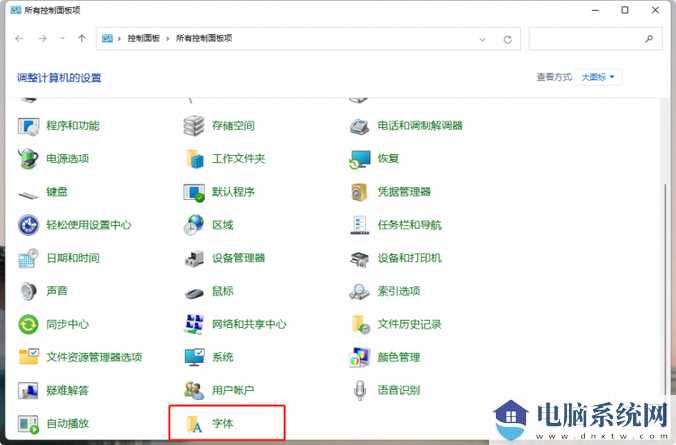The image size is (676, 445).
Task: Open the 日期和时间 calendar icon
Action: 28,258
